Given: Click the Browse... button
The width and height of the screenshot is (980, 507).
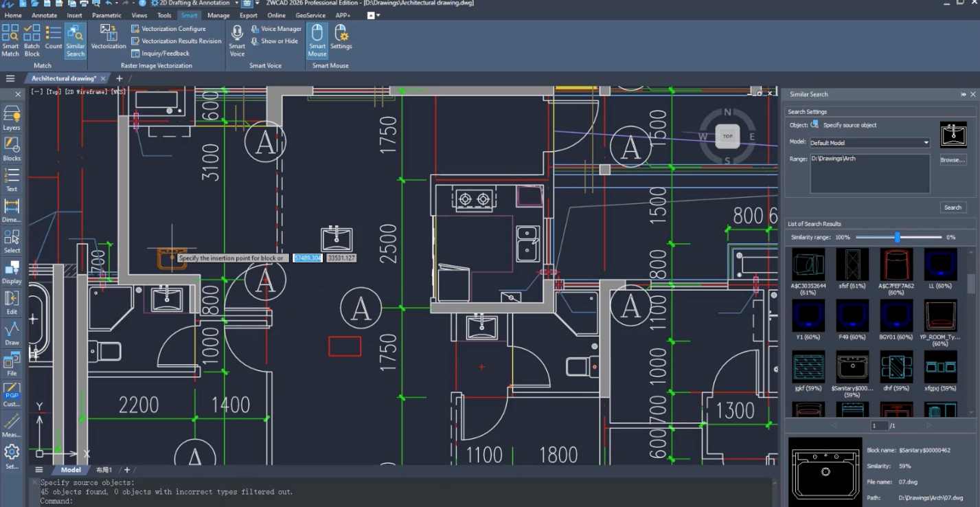Looking at the screenshot, I should pyautogui.click(x=953, y=159).
